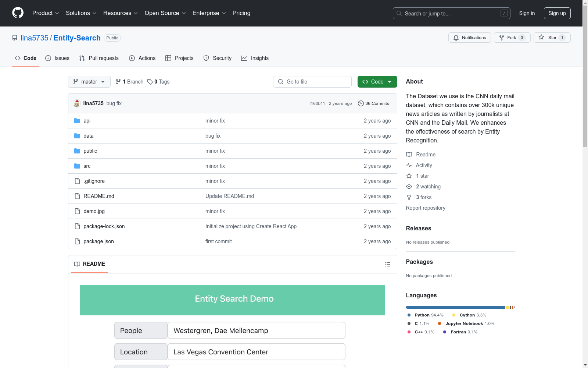Click the star icon beside 1 star
The height and width of the screenshot is (368, 588).
tap(409, 176)
